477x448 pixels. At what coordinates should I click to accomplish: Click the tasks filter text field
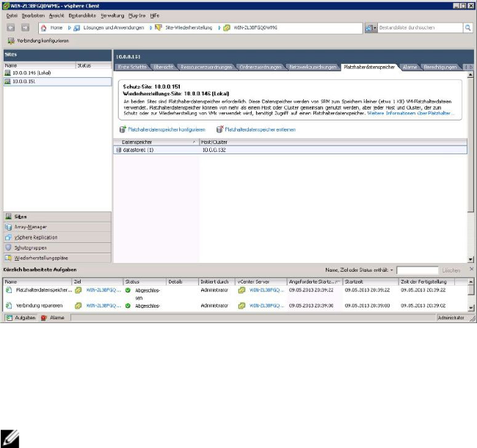[x=418, y=270]
